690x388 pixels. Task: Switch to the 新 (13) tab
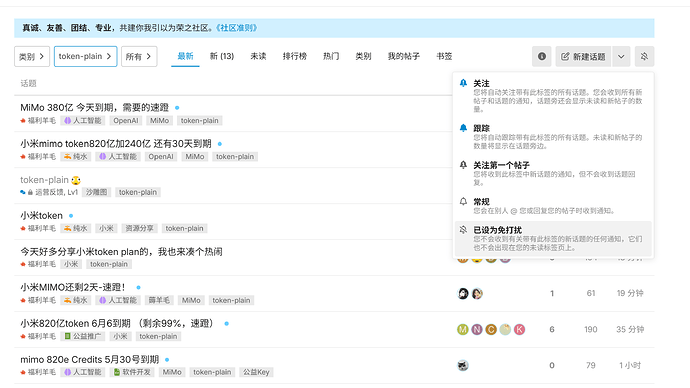(222, 56)
